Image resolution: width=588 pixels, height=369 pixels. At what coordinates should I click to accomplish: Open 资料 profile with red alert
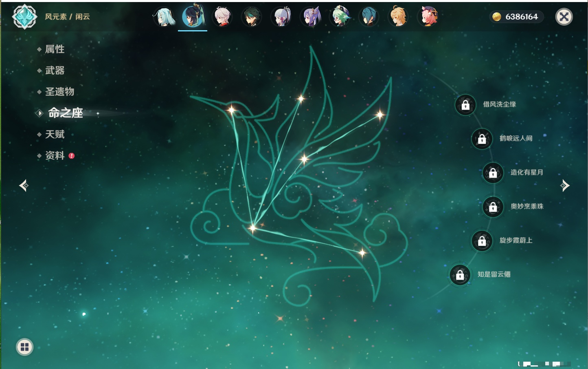click(55, 155)
